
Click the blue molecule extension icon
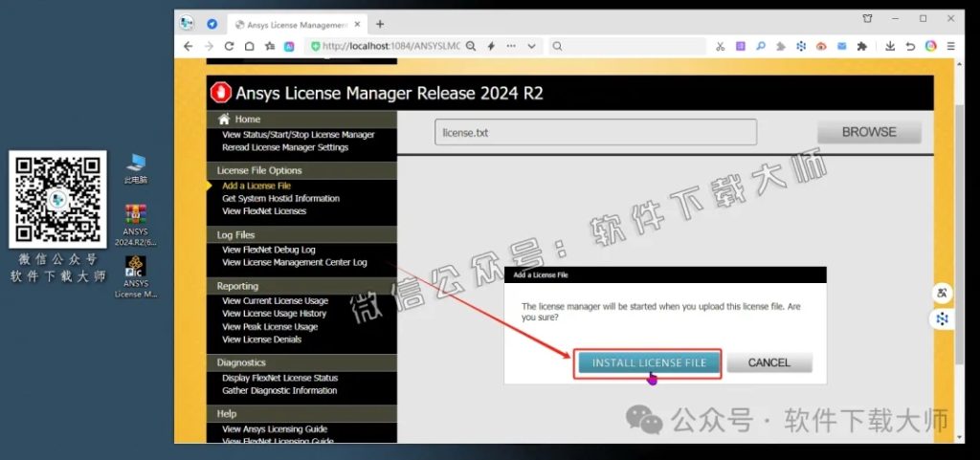click(801, 46)
